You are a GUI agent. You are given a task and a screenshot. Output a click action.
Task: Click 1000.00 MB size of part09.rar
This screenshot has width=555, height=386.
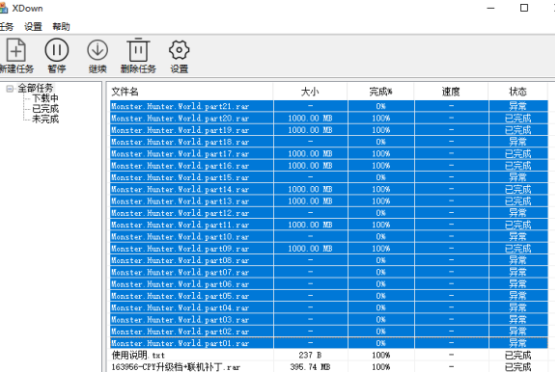(x=310, y=248)
